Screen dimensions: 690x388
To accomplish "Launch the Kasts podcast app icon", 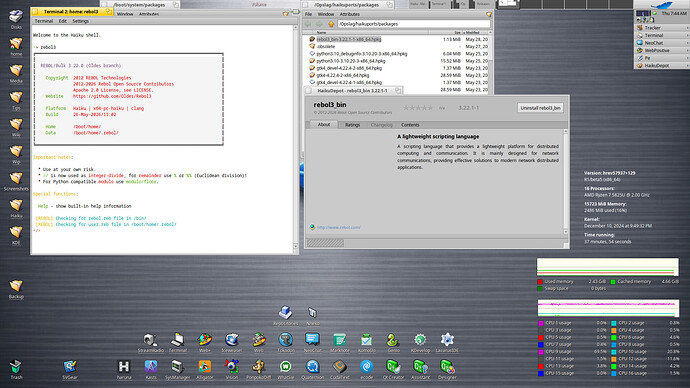I will pyautogui.click(x=151, y=366).
